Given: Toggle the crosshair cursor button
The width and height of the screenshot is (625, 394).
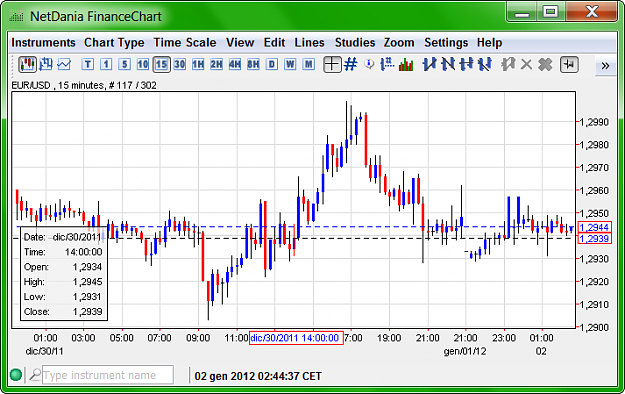Looking at the screenshot, I should pos(332,64).
